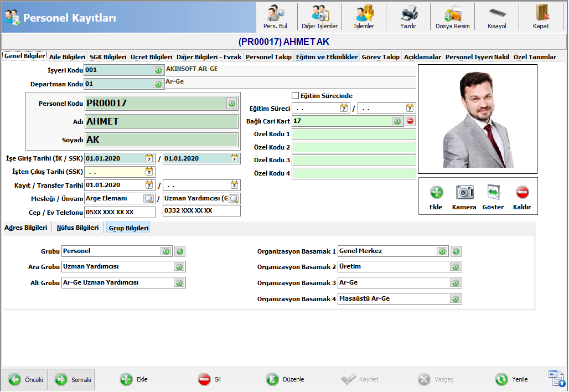
Task: Click the Yazdır printer icon
Action: (x=408, y=17)
